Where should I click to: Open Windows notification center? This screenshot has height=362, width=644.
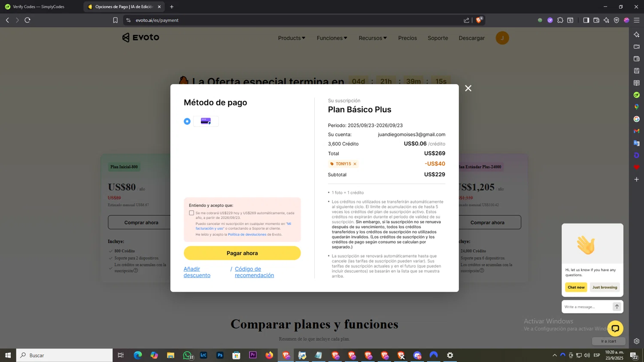634,355
